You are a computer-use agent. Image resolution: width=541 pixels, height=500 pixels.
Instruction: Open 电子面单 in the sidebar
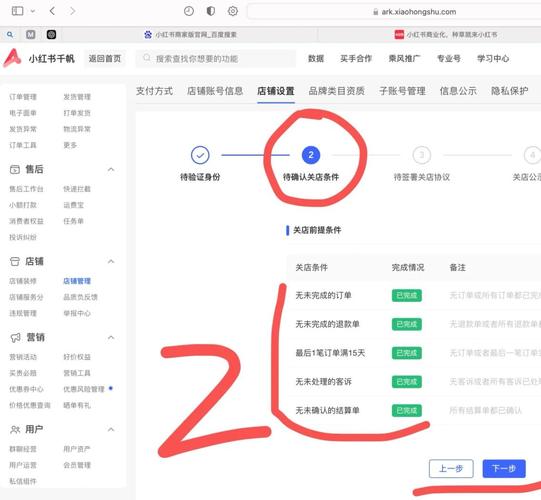click(23, 113)
